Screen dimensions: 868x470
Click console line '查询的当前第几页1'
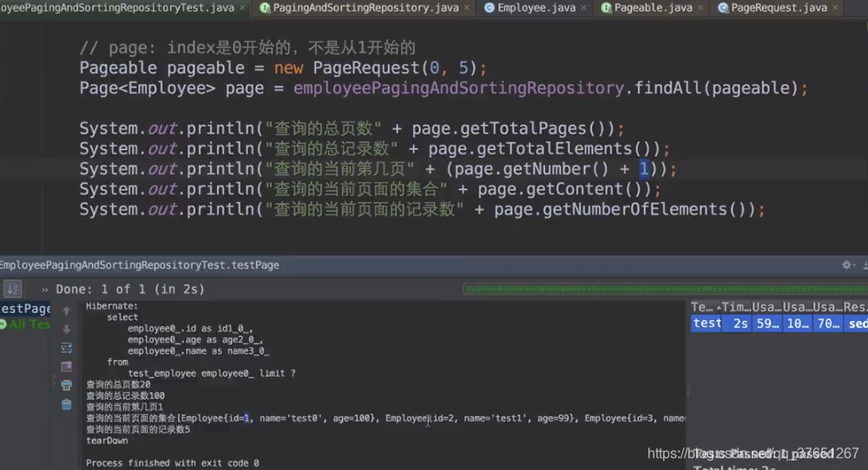124,407
